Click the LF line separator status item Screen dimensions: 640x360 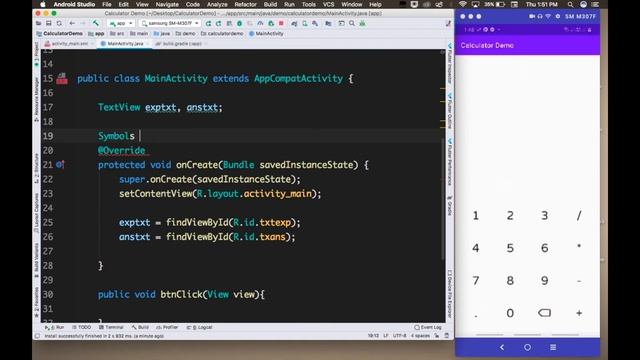pyautogui.click(x=386, y=336)
